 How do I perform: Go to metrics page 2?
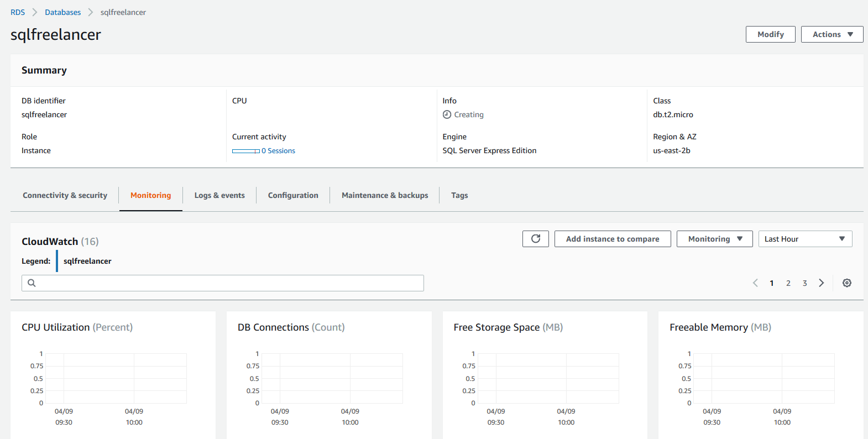pos(788,283)
